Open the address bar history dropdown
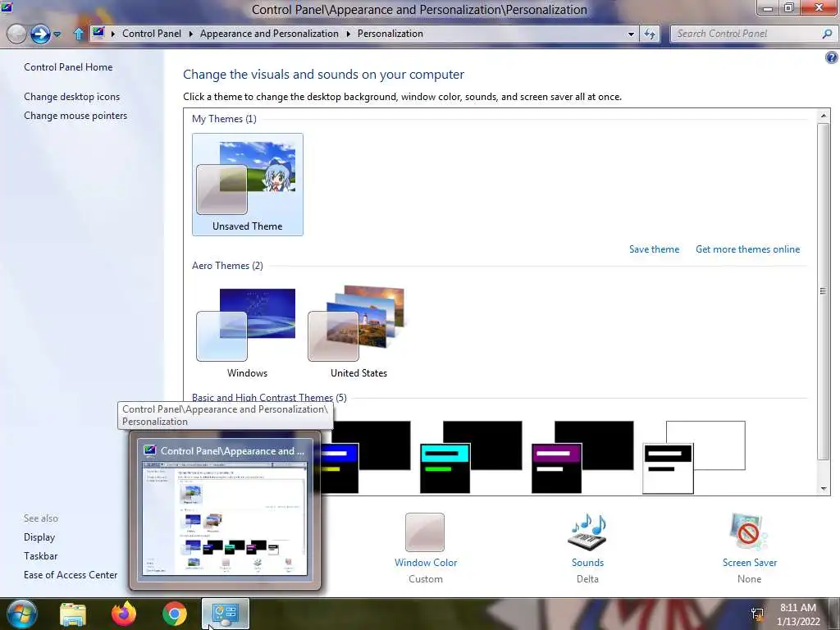The height and width of the screenshot is (630, 840). (x=631, y=34)
